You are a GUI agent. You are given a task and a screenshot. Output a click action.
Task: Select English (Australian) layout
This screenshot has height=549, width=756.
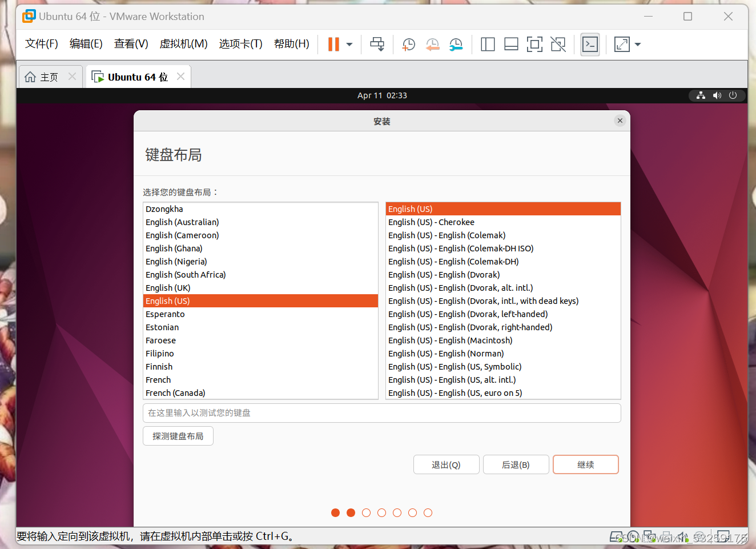(x=260, y=222)
